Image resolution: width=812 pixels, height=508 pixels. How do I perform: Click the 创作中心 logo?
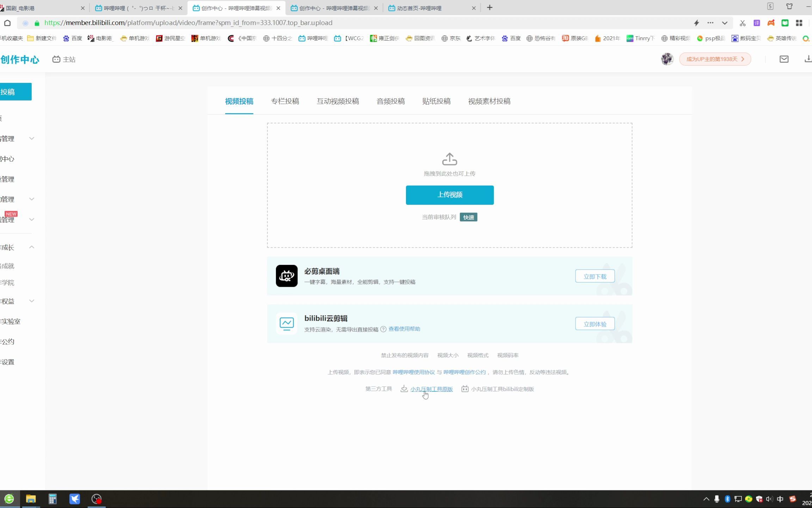(20, 59)
